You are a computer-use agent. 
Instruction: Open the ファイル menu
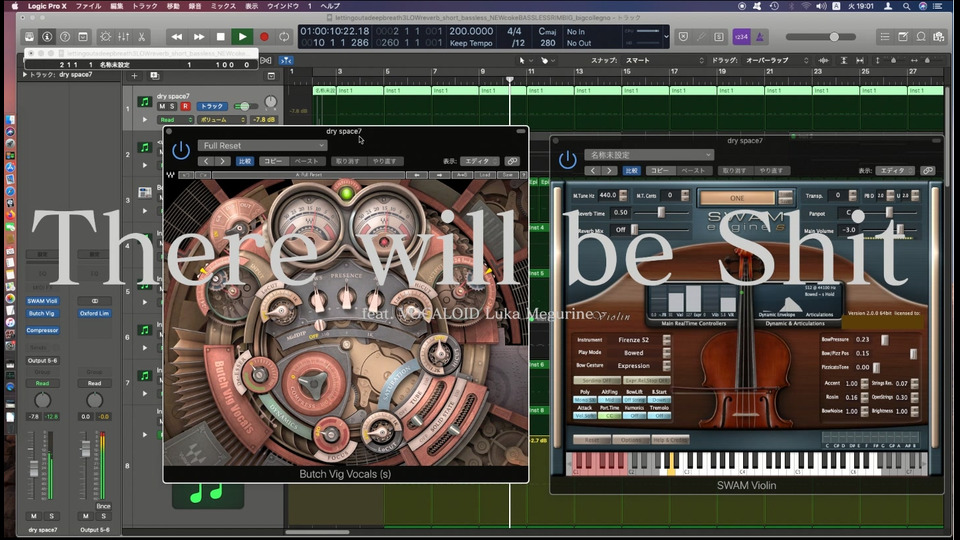(88, 6)
